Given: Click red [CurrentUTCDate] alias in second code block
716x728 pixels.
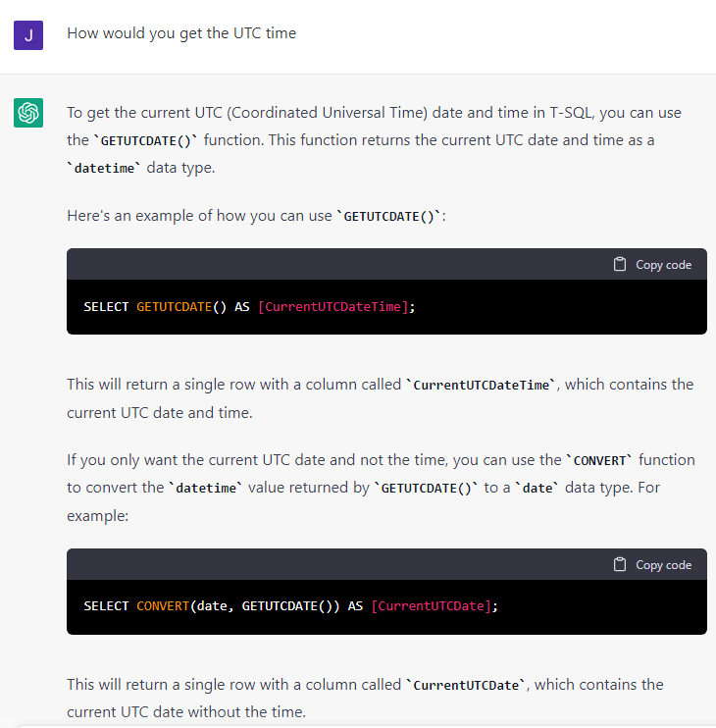Looking at the screenshot, I should (432, 606).
